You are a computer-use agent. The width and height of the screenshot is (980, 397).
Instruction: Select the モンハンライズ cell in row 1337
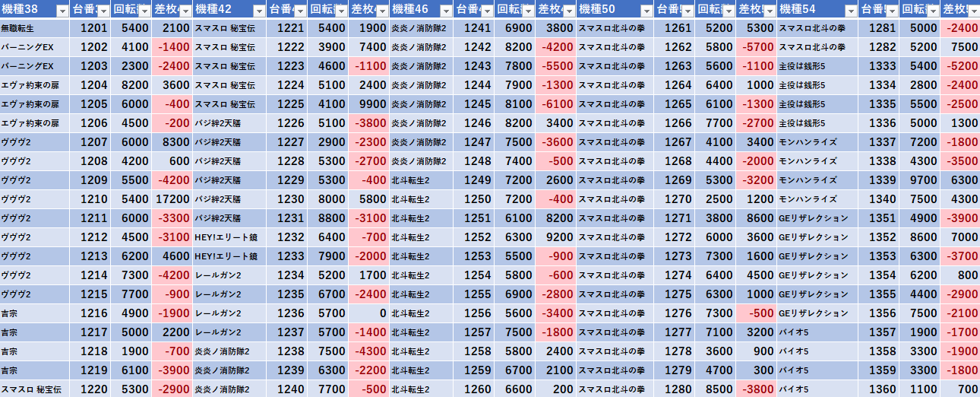click(x=817, y=142)
